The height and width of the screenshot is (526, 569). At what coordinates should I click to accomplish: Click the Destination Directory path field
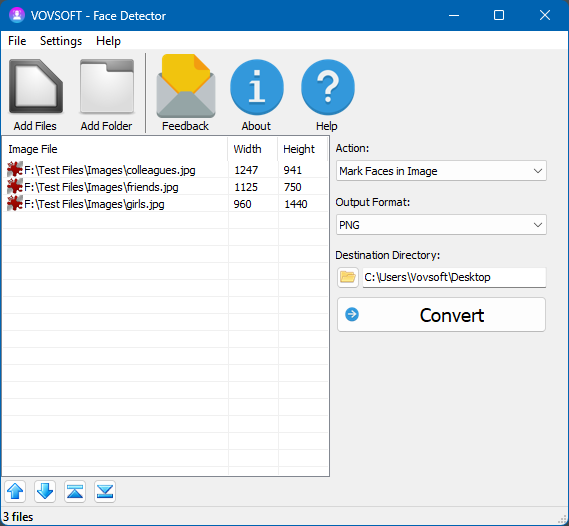pos(454,278)
